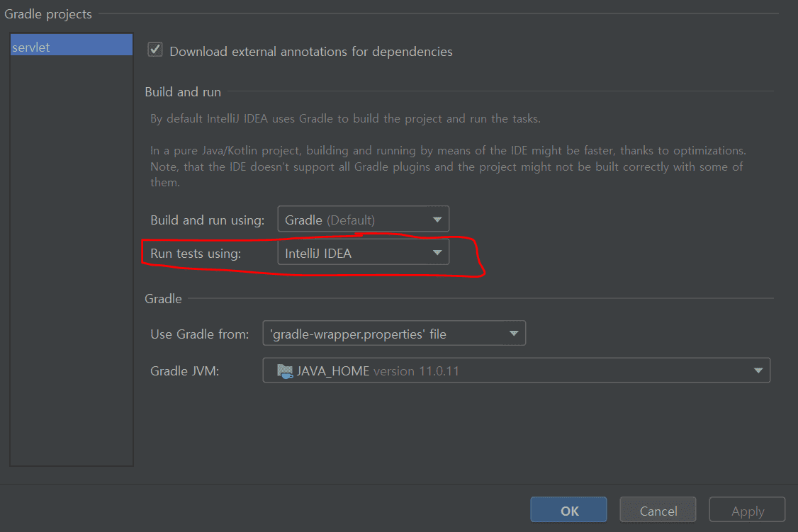
Task: Click the 'Gradle' section header above wrapper settings
Action: pyautogui.click(x=163, y=299)
